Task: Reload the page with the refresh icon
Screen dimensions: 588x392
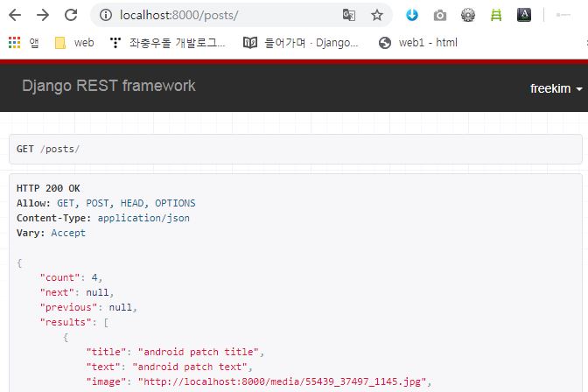Action: point(71,15)
